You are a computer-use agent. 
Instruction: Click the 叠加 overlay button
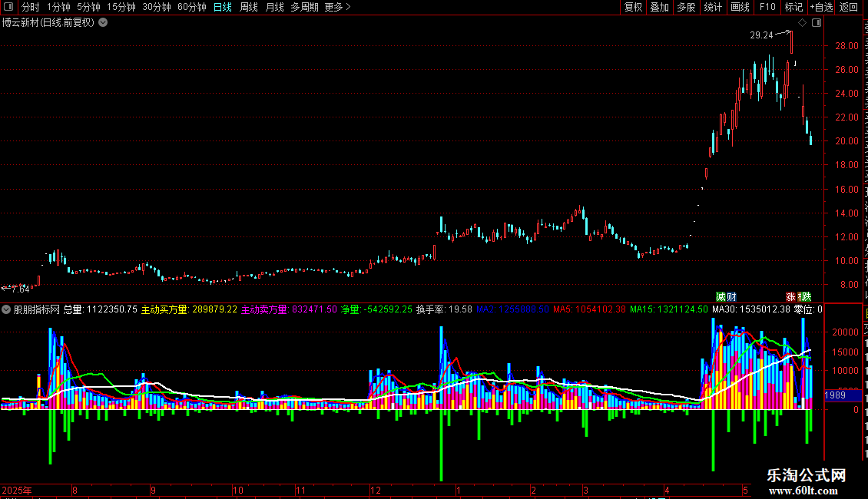659,7
